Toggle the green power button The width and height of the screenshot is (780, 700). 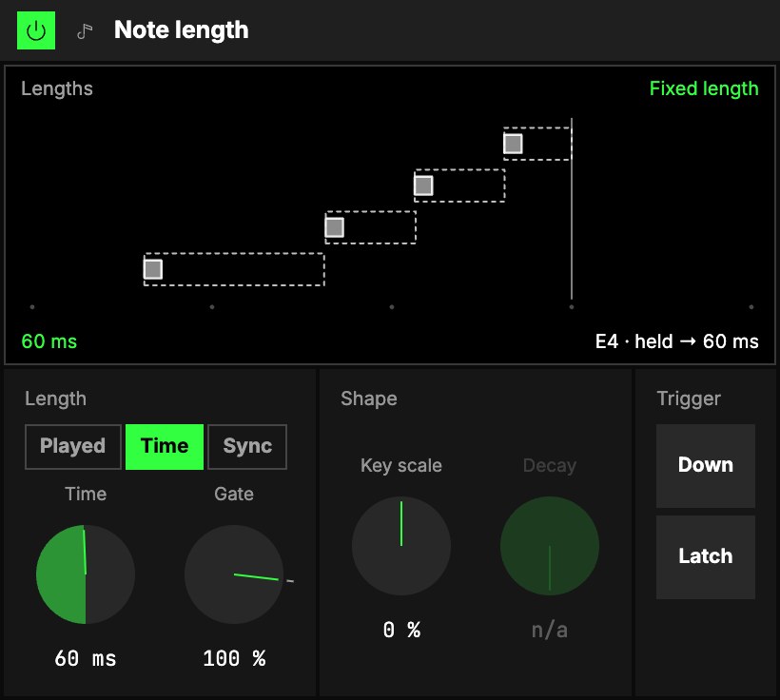[x=36, y=30]
